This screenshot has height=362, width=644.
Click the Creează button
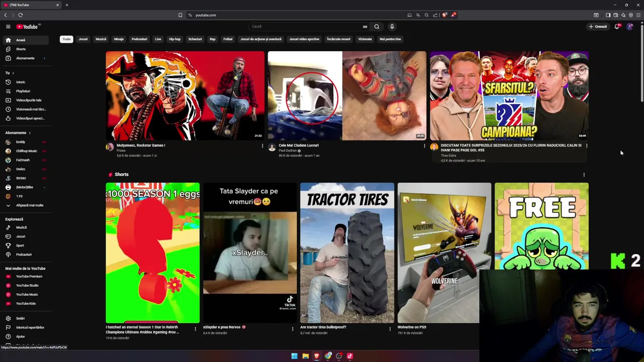point(598,27)
